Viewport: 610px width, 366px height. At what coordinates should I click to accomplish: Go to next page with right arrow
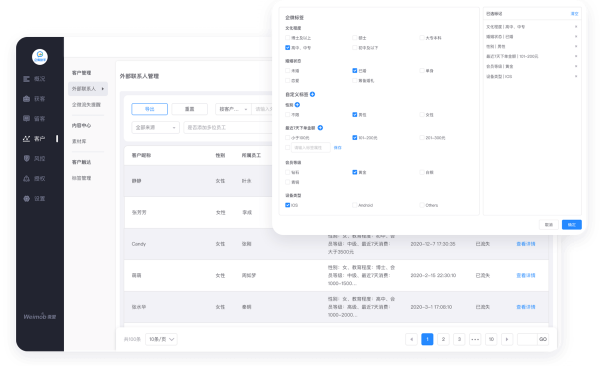(x=507, y=339)
